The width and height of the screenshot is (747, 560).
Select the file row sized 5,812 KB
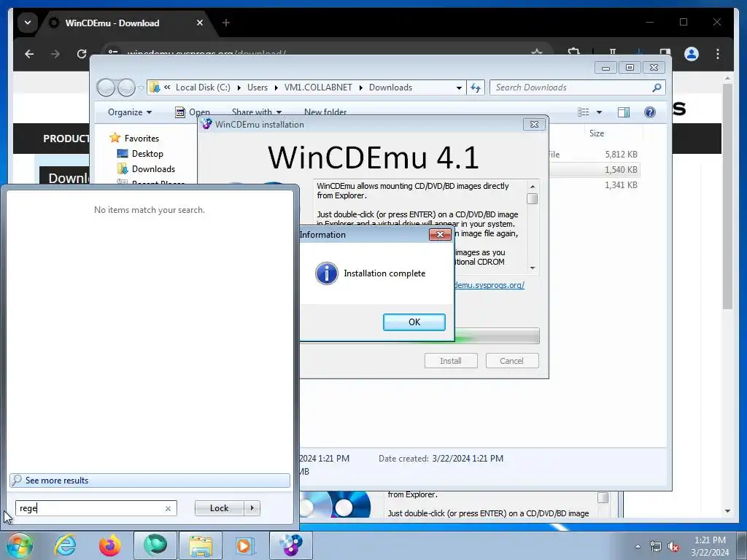click(595, 155)
